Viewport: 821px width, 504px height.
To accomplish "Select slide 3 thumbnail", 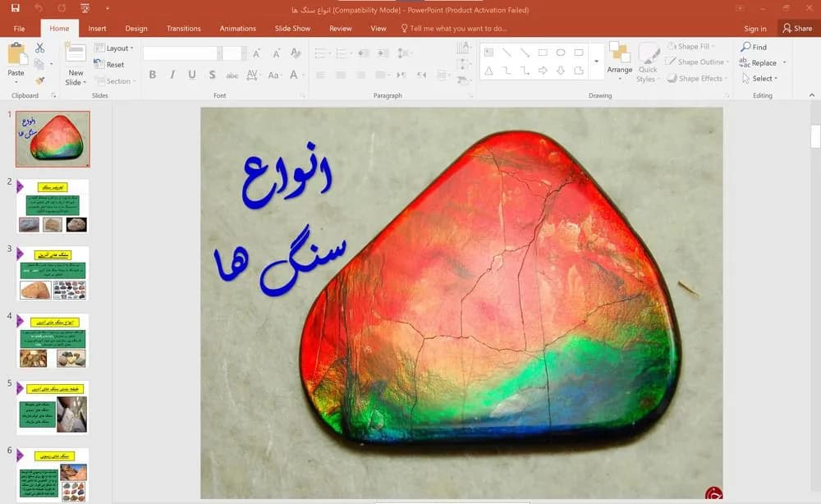I will [53, 273].
